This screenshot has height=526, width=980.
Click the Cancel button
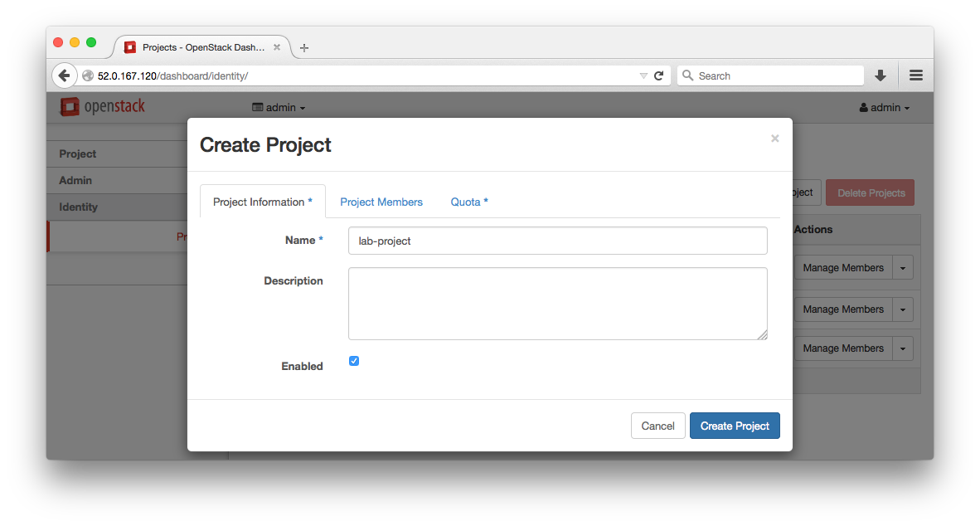(x=657, y=426)
